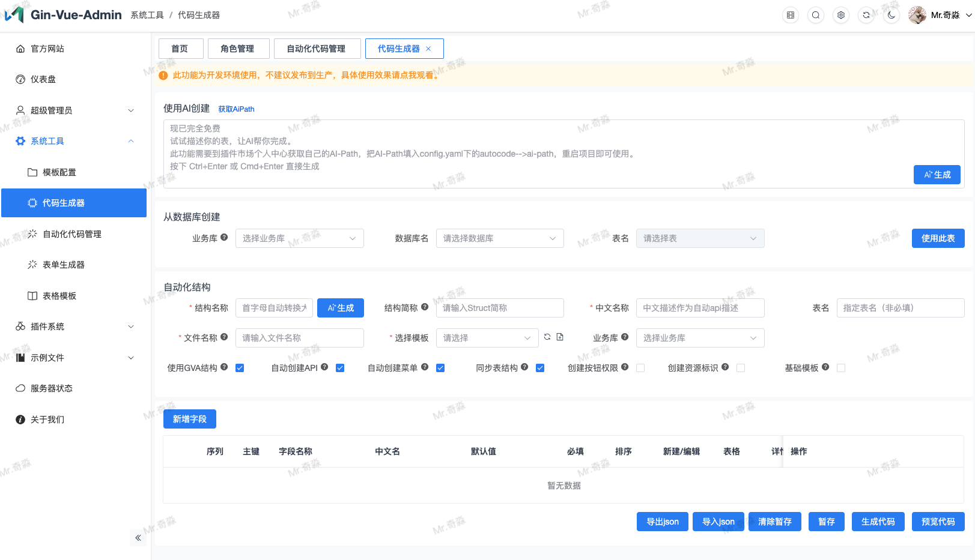Click the 获取AiPath link
975x560 pixels.
point(236,109)
